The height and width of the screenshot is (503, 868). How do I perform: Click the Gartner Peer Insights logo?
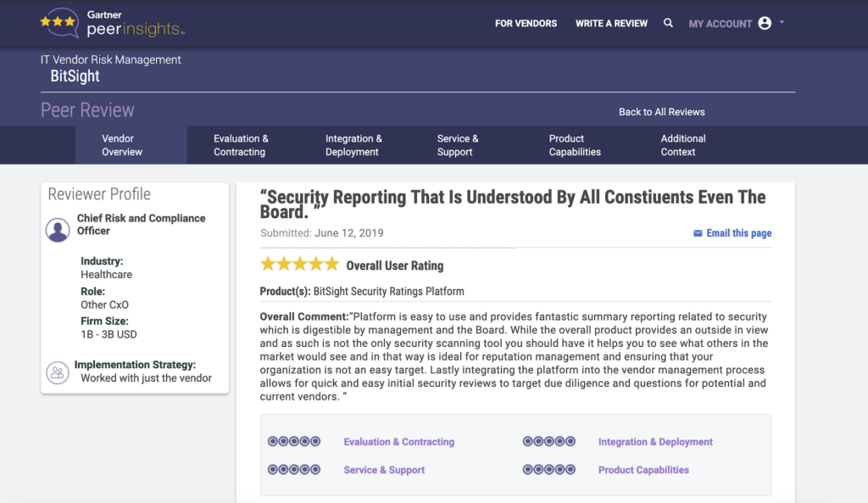pos(113,23)
